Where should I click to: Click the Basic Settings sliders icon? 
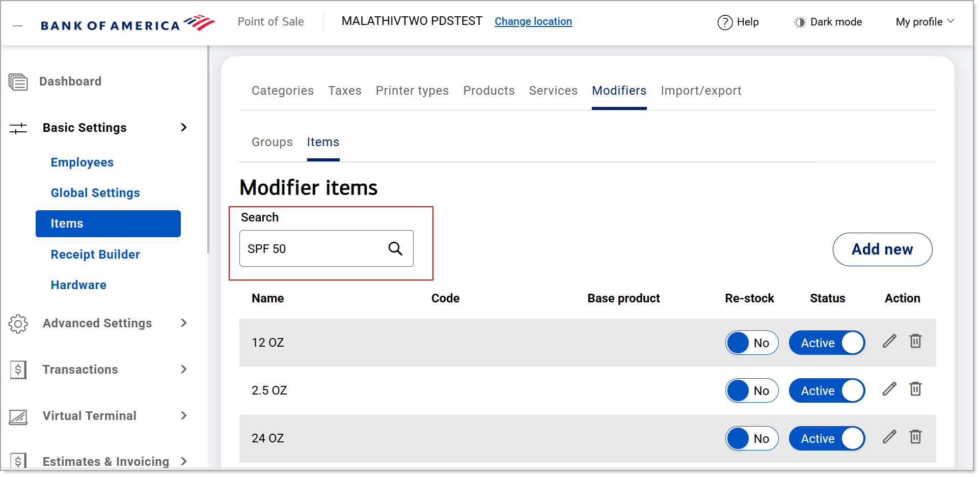[18, 128]
